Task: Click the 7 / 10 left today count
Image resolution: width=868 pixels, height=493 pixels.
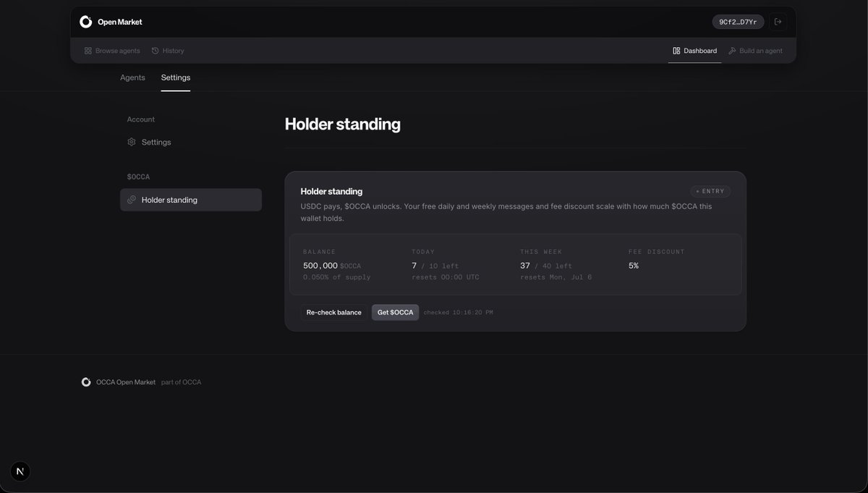Action: point(435,266)
